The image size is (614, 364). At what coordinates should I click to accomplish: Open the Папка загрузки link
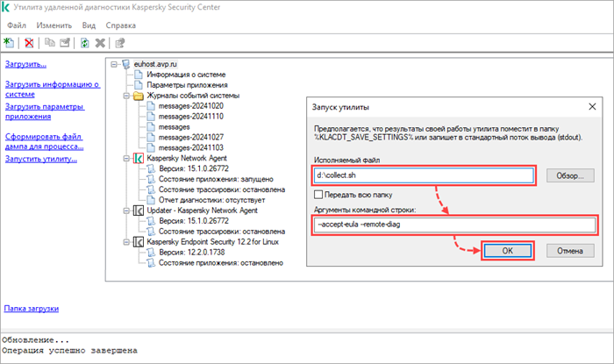click(32, 309)
